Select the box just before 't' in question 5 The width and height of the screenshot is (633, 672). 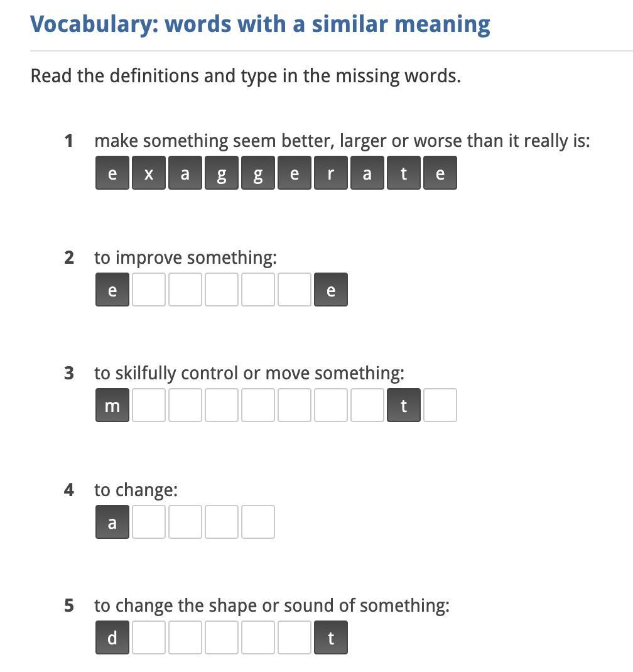295,637
